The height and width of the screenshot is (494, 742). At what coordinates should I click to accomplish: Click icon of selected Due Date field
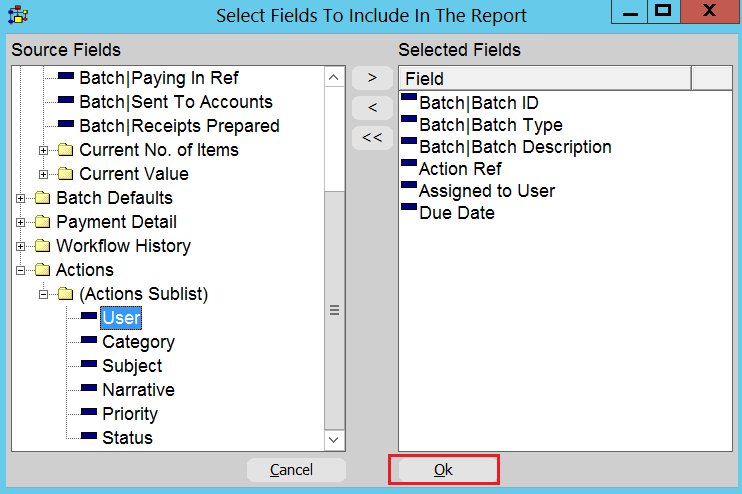(x=409, y=206)
